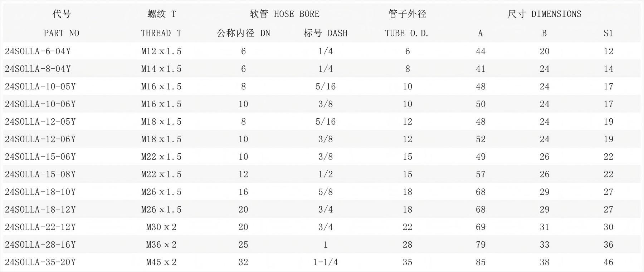Select the THREAD T column header
This screenshot has height=272, width=644.
161,33
